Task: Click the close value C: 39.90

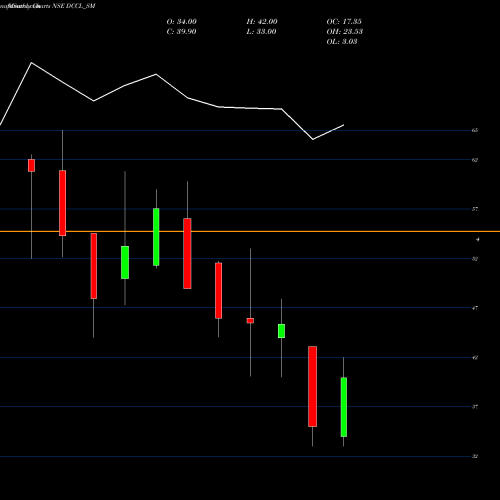Action: (181, 32)
